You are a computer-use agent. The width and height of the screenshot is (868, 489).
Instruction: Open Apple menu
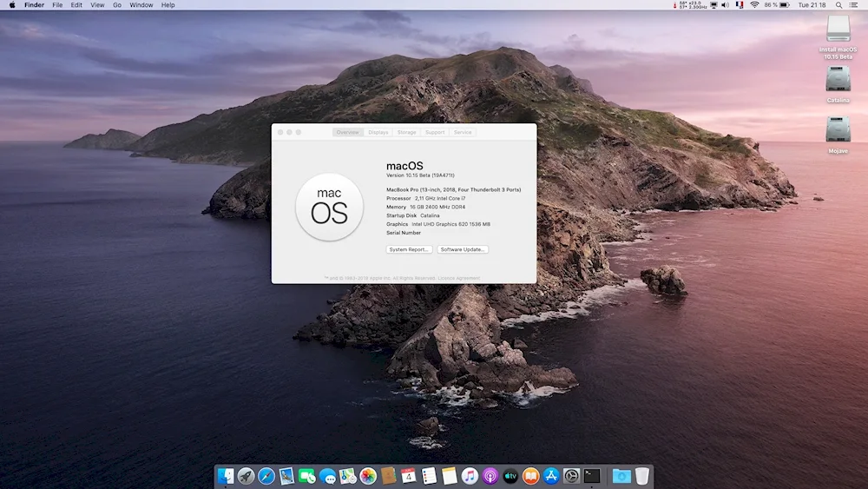[12, 5]
